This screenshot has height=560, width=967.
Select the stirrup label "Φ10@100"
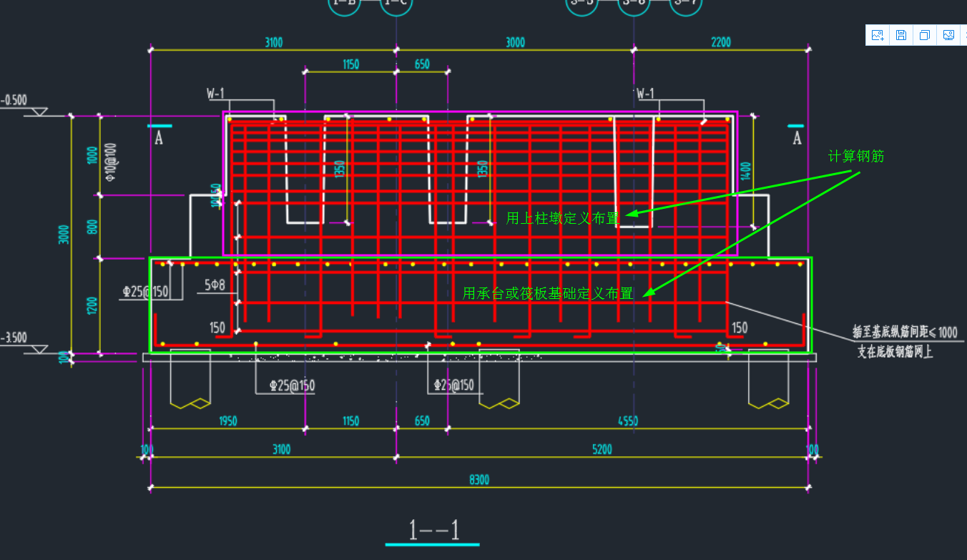[x=111, y=162]
